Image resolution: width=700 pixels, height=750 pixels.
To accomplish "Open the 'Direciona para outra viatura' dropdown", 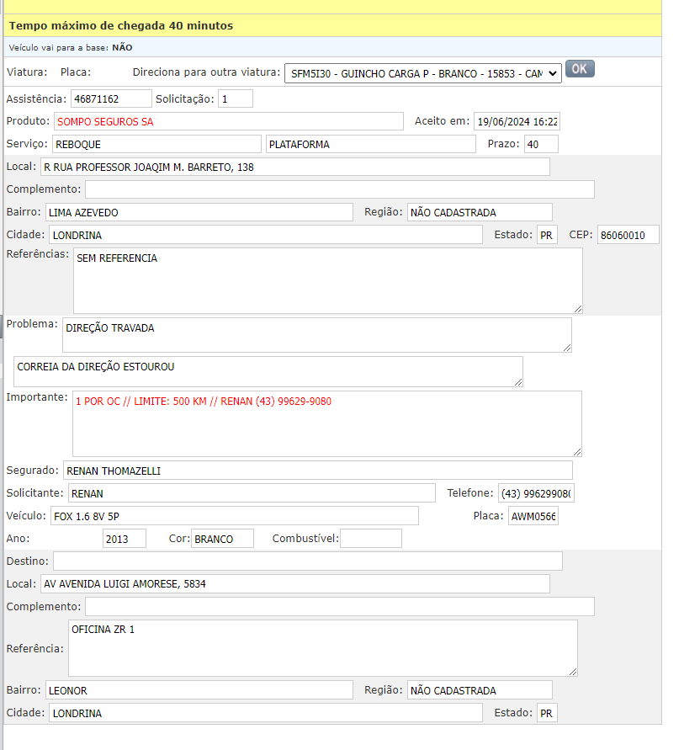I will click(x=422, y=74).
